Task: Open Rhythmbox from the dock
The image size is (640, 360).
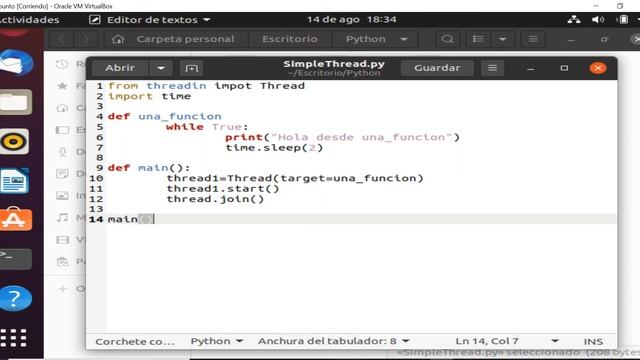Action: [x=14, y=141]
